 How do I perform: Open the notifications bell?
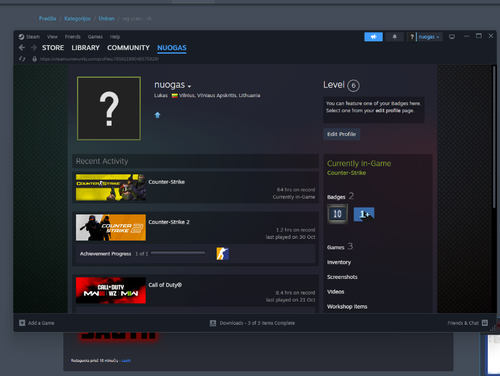(x=395, y=37)
